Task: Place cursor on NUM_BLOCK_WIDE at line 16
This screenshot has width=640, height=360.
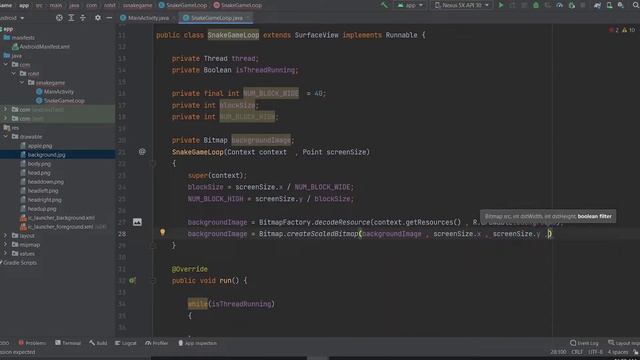Action: [271, 93]
